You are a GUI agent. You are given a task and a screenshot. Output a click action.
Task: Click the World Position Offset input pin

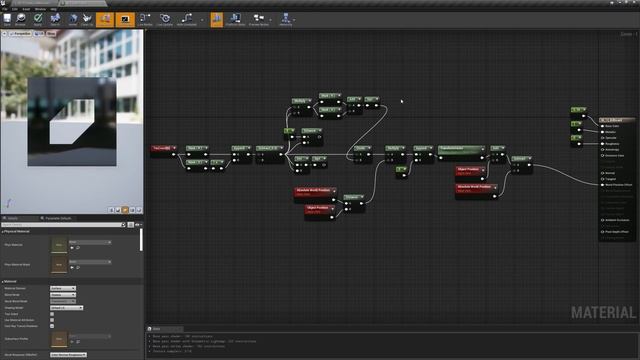(603, 185)
